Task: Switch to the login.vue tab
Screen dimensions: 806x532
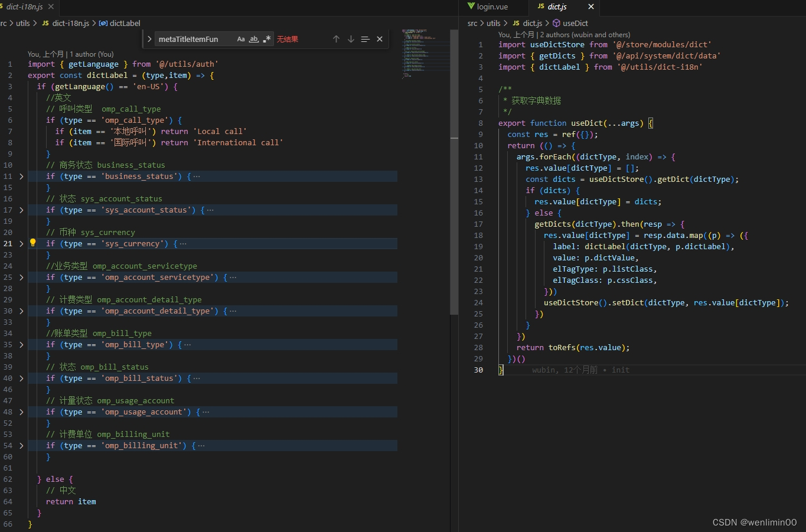Action: coord(492,6)
